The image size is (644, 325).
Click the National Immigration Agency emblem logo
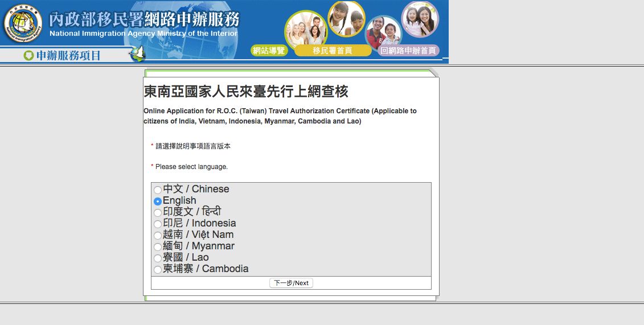pos(23,24)
